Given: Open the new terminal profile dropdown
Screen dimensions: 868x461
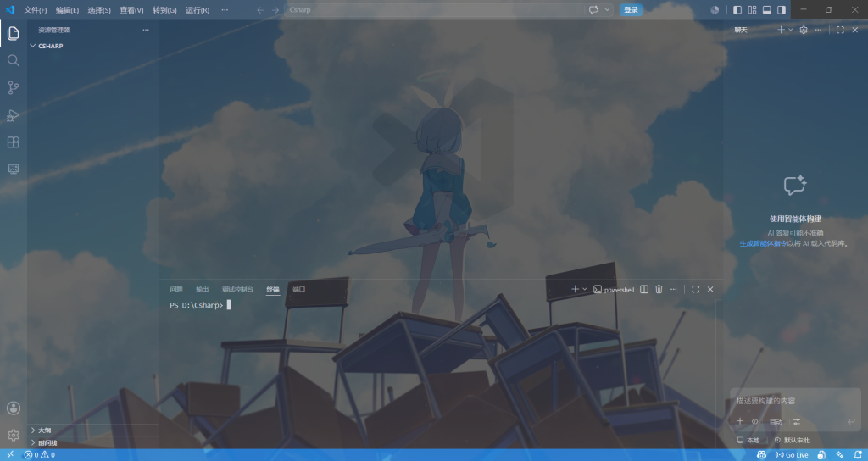Looking at the screenshot, I should [585, 290].
